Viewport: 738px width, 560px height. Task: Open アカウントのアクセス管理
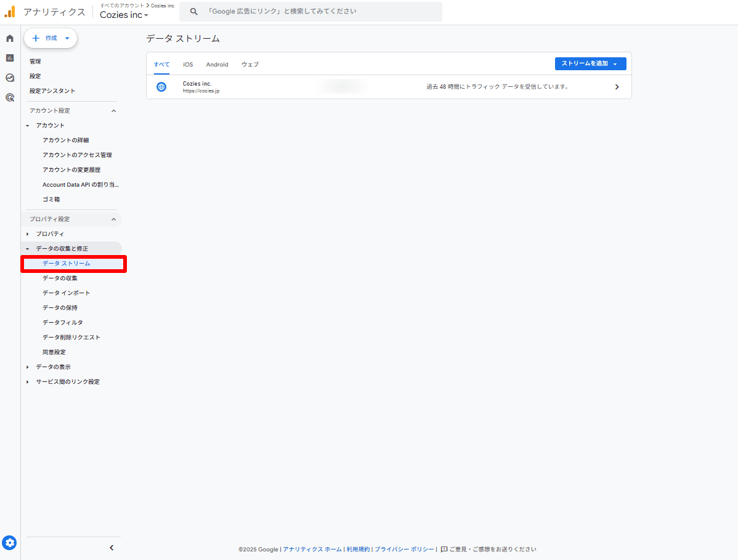[77, 155]
